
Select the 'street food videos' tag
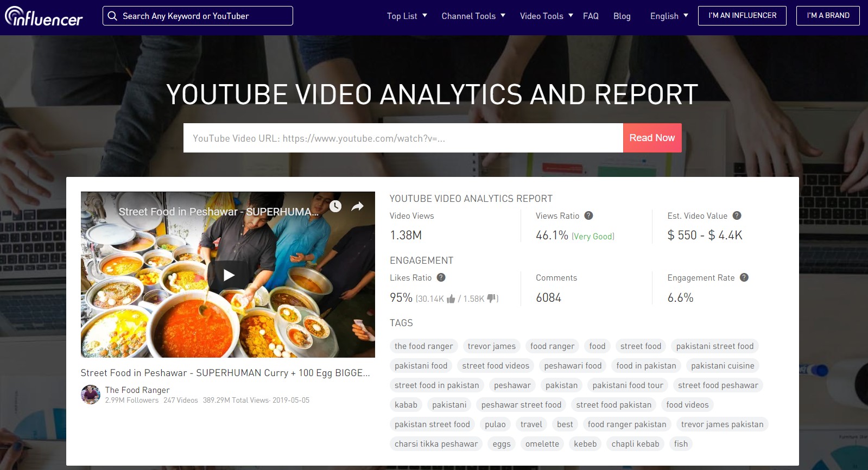496,366
